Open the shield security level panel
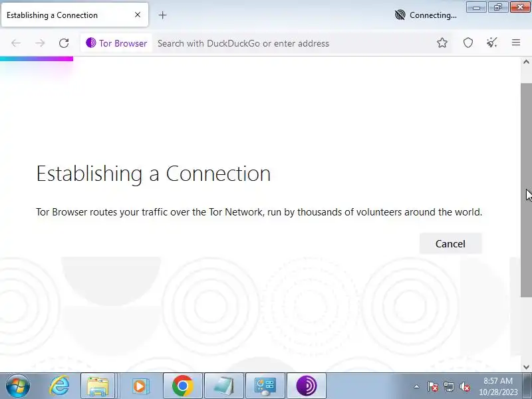Viewport: 532px width, 399px height. [468, 43]
